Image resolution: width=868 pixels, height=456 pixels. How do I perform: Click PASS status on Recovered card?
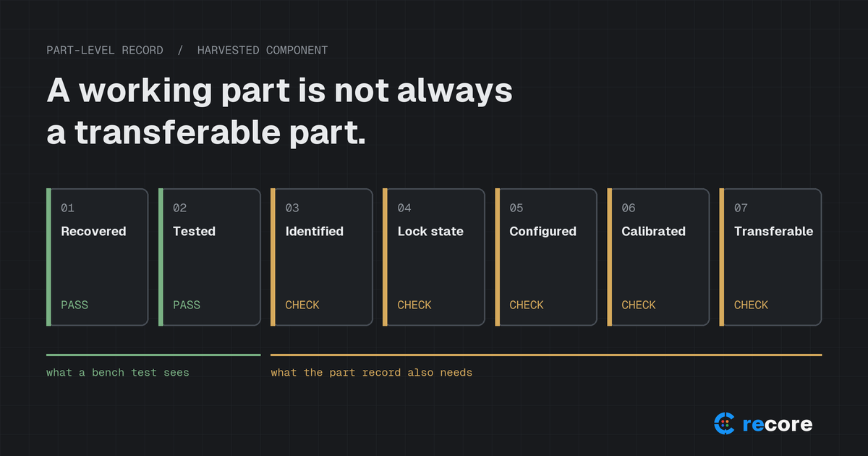click(x=75, y=305)
